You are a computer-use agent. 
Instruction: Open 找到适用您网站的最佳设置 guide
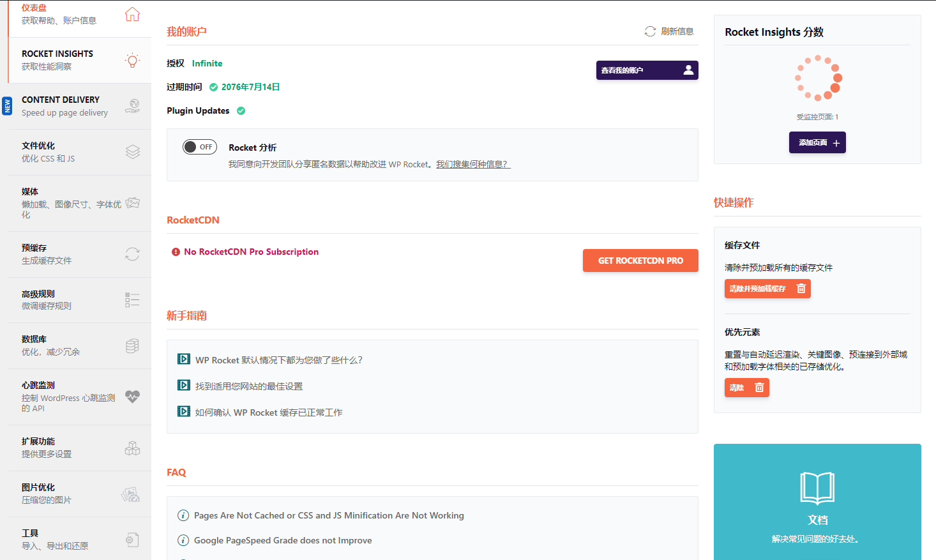(x=249, y=386)
